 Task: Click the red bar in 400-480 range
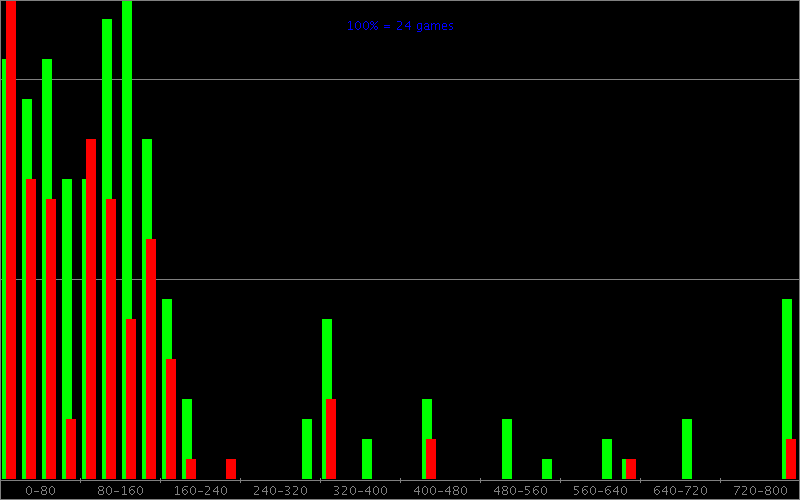pyautogui.click(x=431, y=459)
